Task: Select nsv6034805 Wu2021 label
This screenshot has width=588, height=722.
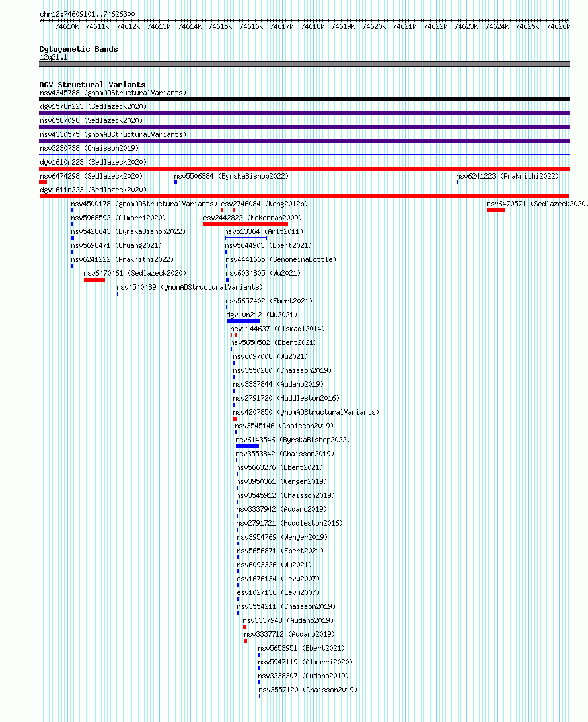Action: click(x=263, y=273)
